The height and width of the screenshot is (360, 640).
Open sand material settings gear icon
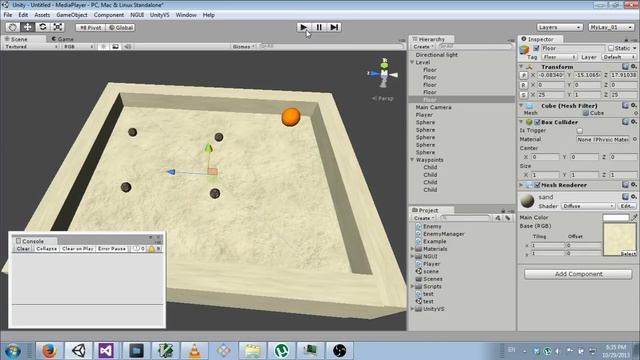point(633,197)
